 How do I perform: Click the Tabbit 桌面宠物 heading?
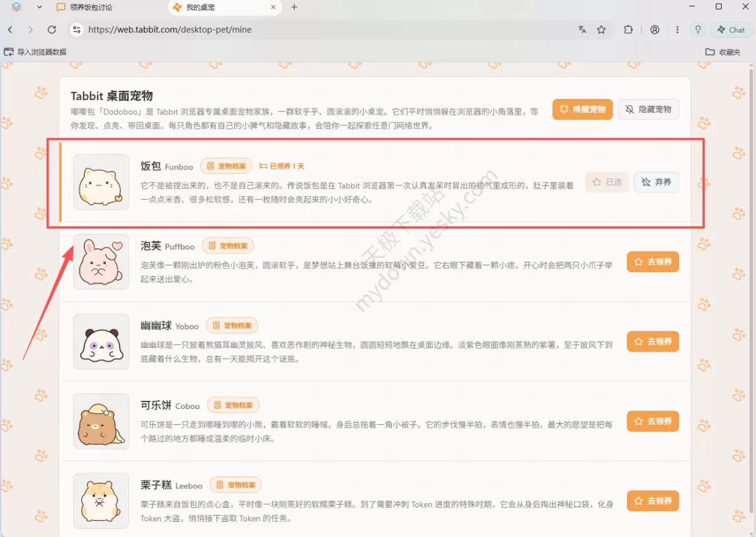pos(112,96)
